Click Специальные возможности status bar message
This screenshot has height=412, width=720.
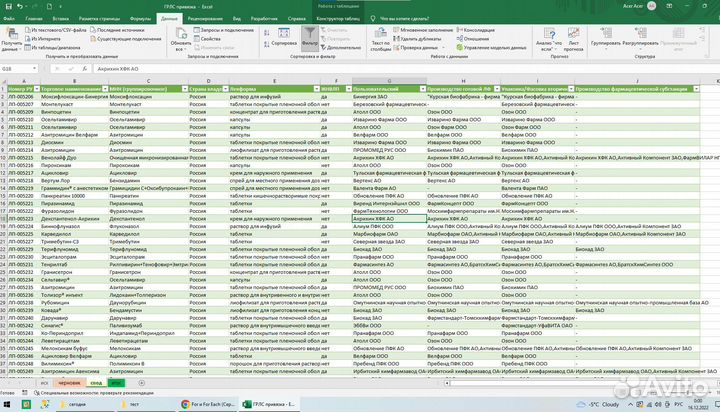[x=94, y=393]
